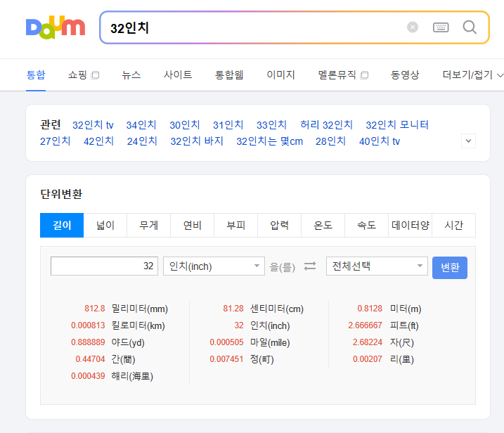Clear the search box text
This screenshot has height=433, width=504.
tap(413, 27)
